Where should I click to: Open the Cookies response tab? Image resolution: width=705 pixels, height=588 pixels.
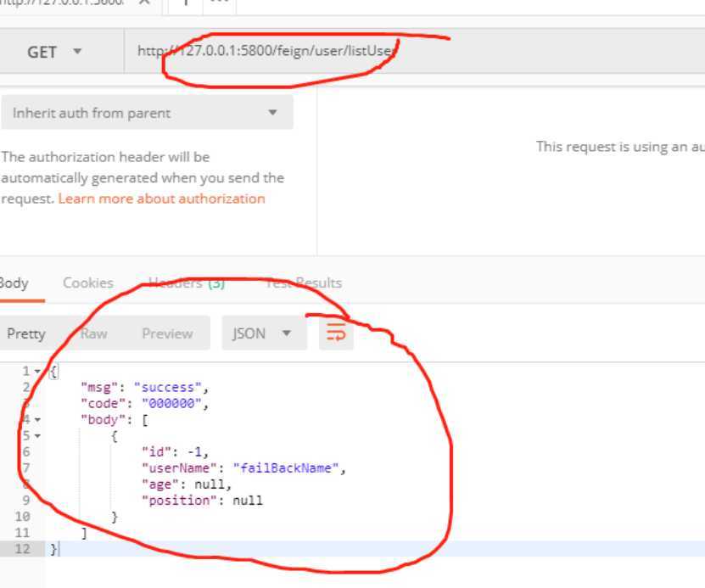[x=87, y=283]
